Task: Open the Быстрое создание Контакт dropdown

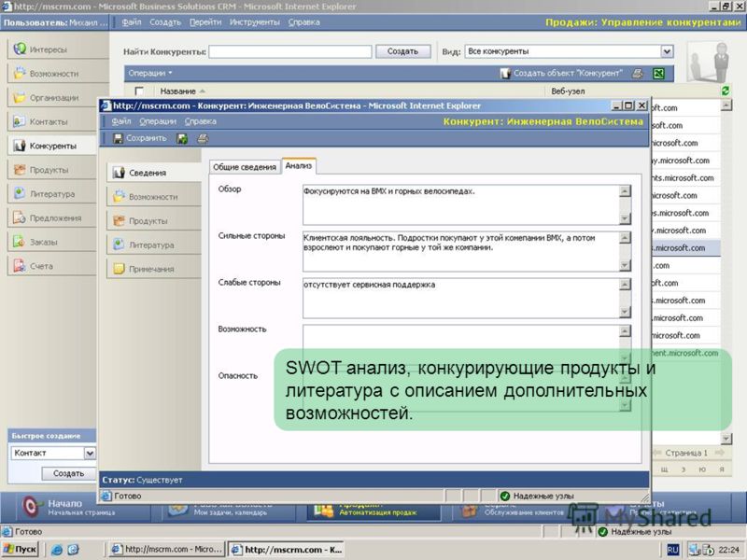Action: click(90, 453)
